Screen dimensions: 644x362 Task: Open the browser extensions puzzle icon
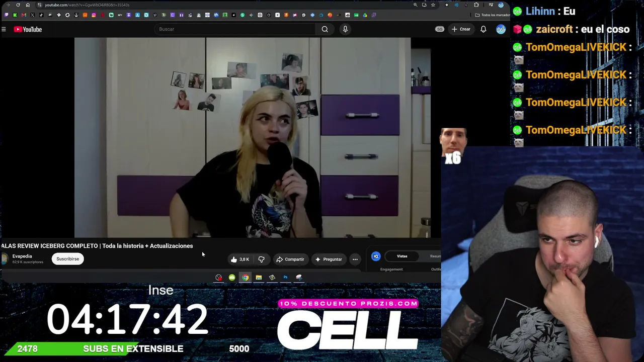coord(476,5)
